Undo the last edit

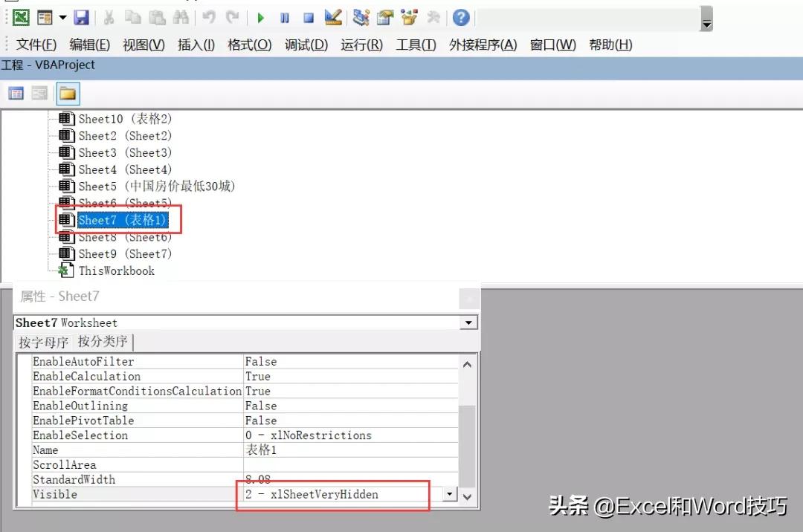tap(208, 16)
